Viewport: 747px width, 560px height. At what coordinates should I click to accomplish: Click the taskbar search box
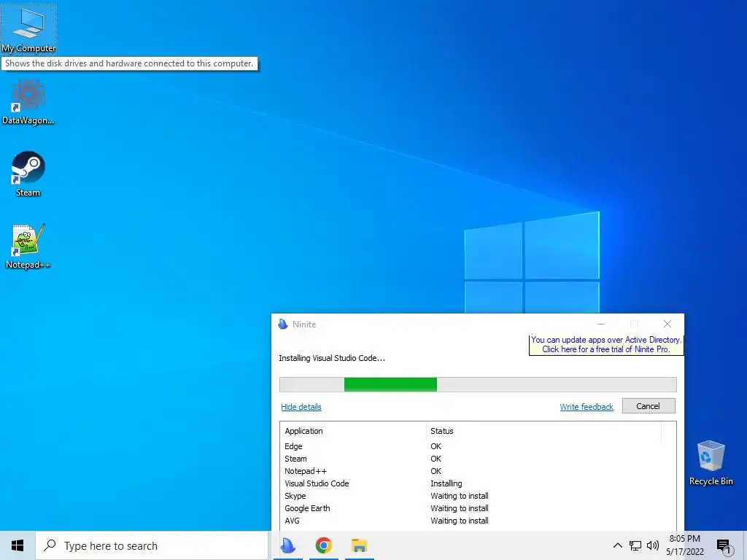click(x=152, y=545)
